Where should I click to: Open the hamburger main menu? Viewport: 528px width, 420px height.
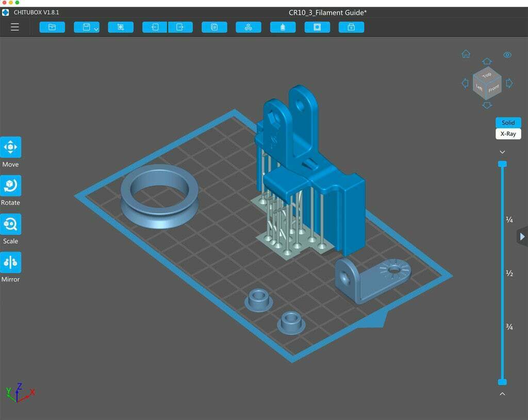coord(15,27)
